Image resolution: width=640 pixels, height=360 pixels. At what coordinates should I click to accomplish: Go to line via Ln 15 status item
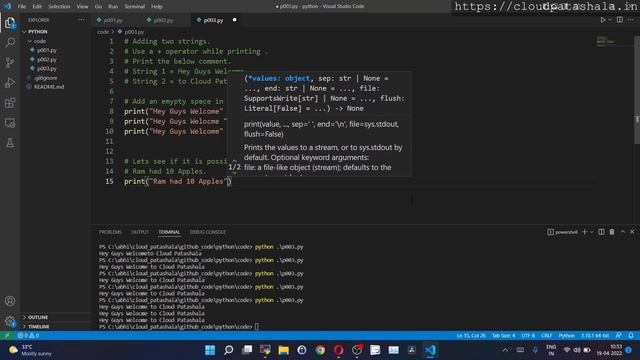pos(471,336)
